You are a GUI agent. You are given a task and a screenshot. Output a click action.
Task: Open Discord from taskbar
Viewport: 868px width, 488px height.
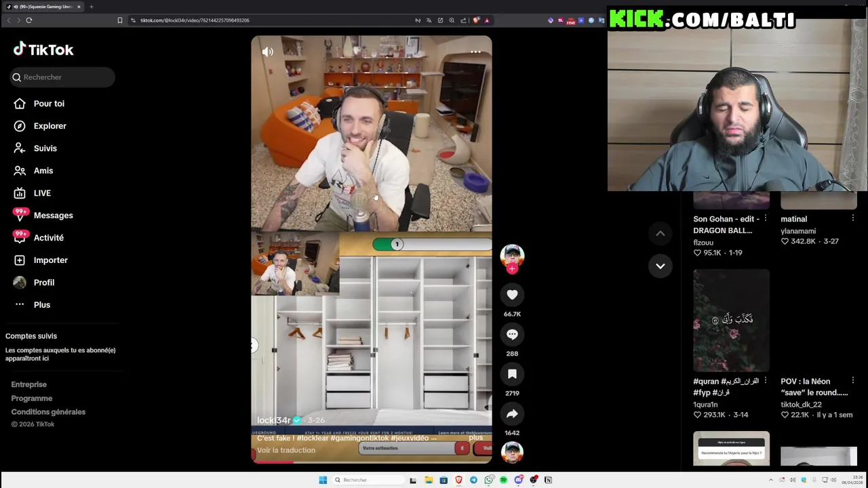[518, 480]
